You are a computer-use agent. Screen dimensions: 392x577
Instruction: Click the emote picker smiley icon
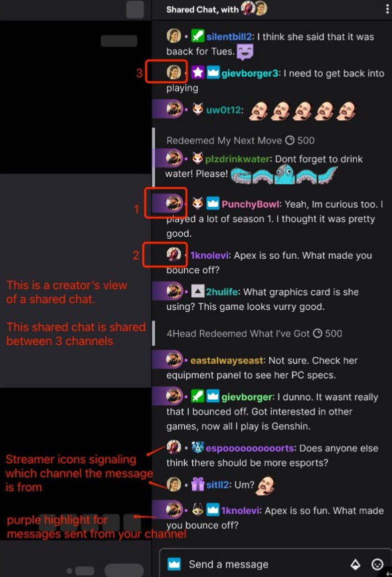(x=378, y=564)
